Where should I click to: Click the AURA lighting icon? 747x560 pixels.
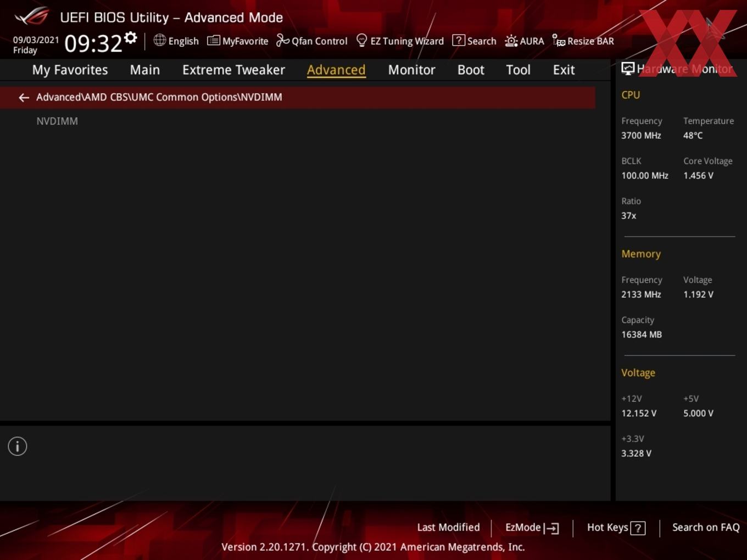click(511, 41)
